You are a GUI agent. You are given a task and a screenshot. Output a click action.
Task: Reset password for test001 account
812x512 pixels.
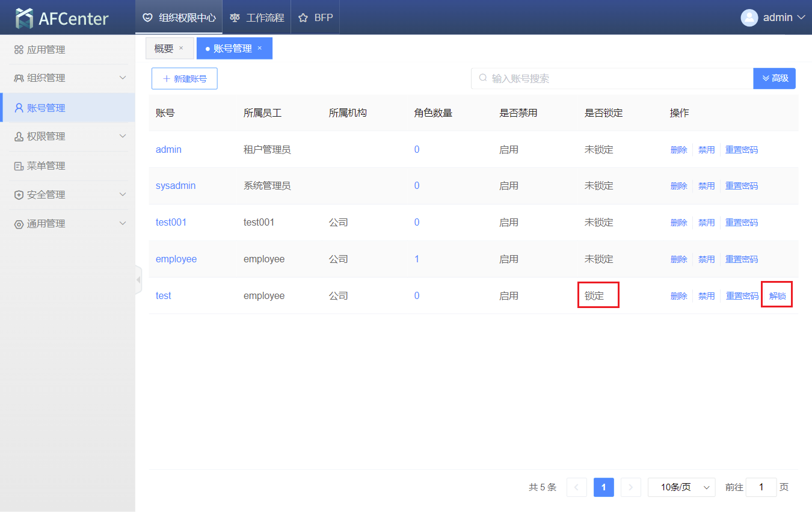(x=742, y=223)
